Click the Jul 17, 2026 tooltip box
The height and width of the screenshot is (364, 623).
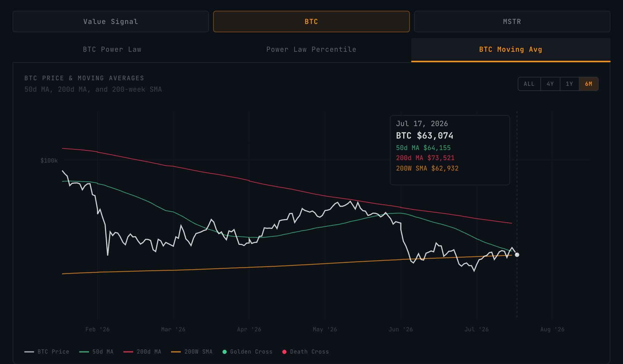tap(450, 150)
